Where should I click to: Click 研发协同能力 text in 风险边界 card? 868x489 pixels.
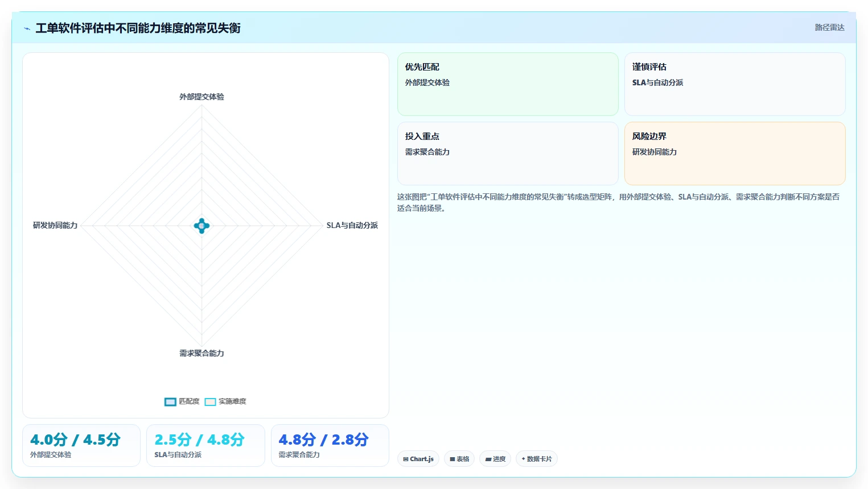point(655,152)
